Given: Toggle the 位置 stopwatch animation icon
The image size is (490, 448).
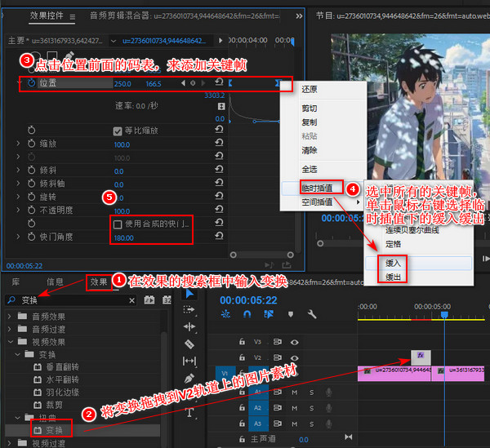Looking at the screenshot, I should [31, 83].
